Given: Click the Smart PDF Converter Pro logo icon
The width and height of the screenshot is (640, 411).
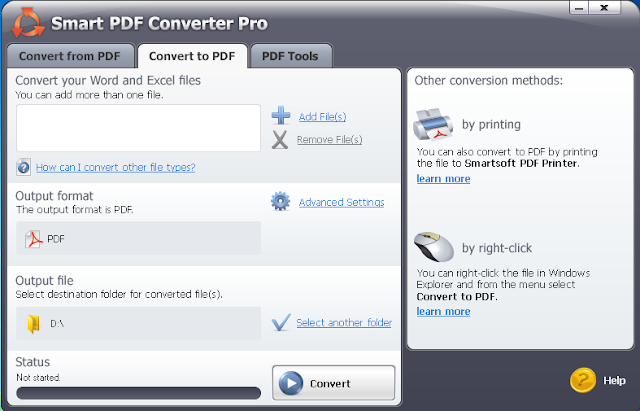Looking at the screenshot, I should tap(28, 22).
